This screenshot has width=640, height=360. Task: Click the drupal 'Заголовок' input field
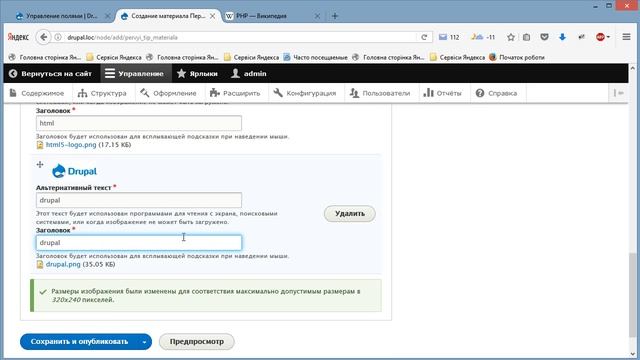(139, 243)
